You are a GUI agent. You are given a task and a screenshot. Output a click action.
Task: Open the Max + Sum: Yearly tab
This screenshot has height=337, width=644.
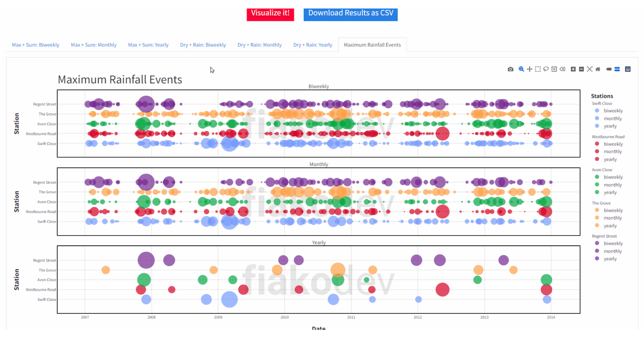[148, 45]
